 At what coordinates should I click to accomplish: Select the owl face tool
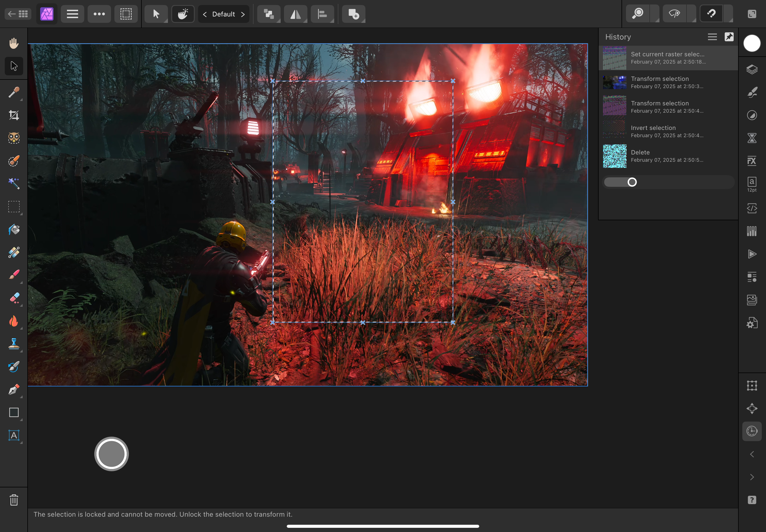pyautogui.click(x=14, y=138)
